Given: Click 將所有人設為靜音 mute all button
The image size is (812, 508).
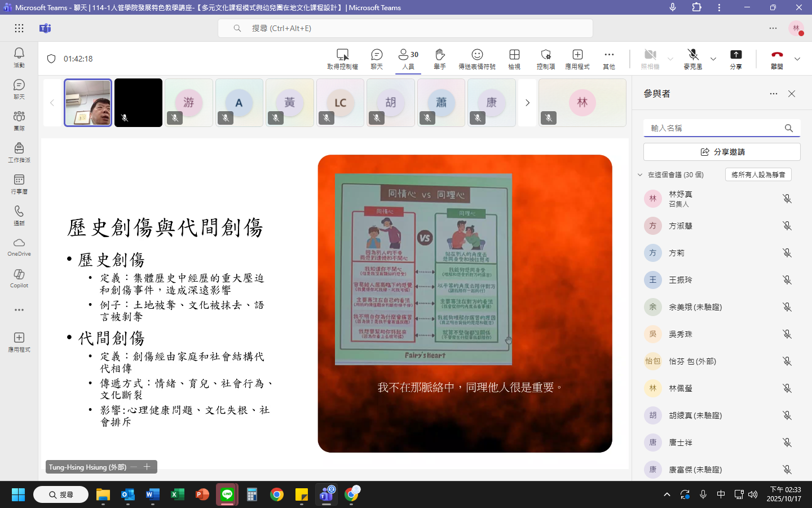Looking at the screenshot, I should click(x=758, y=175).
